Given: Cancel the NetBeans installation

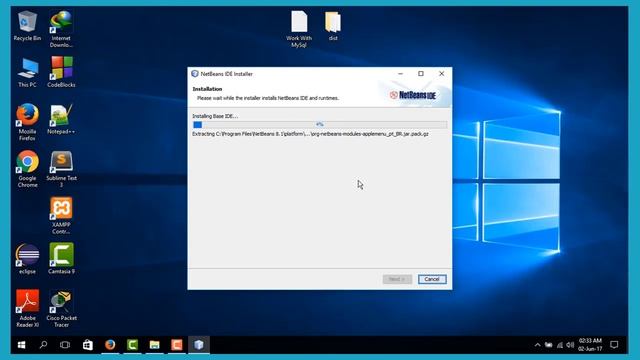Looking at the screenshot, I should click(x=432, y=279).
